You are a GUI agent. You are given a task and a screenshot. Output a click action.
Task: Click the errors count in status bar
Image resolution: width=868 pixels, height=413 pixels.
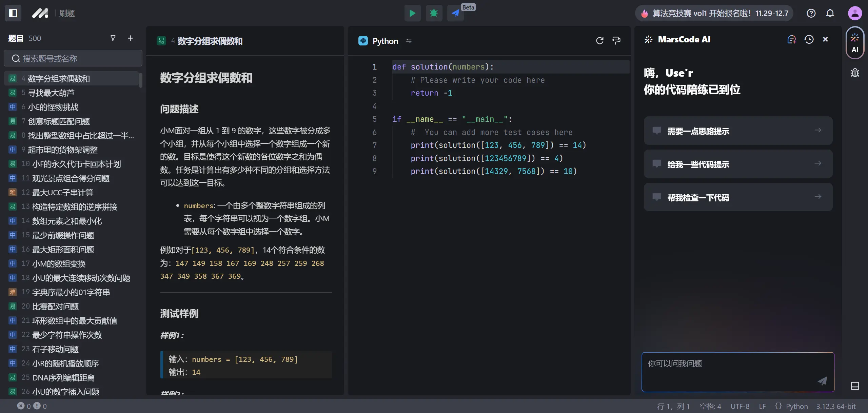tap(24, 406)
